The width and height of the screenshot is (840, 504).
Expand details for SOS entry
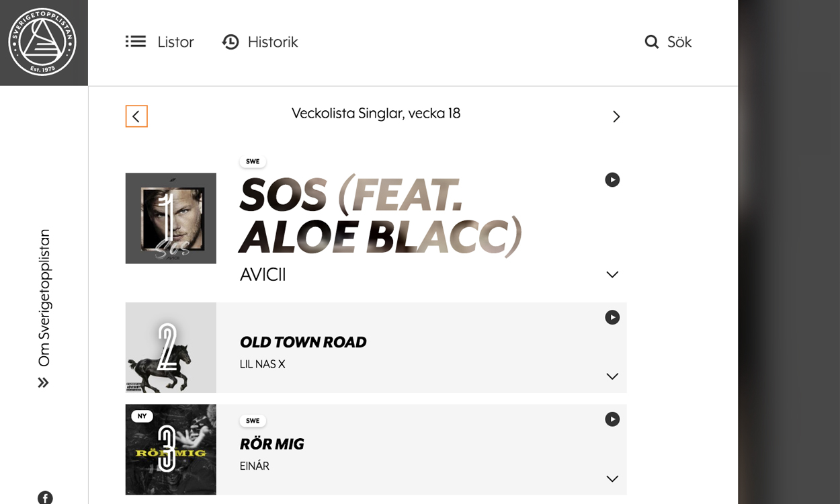point(612,274)
